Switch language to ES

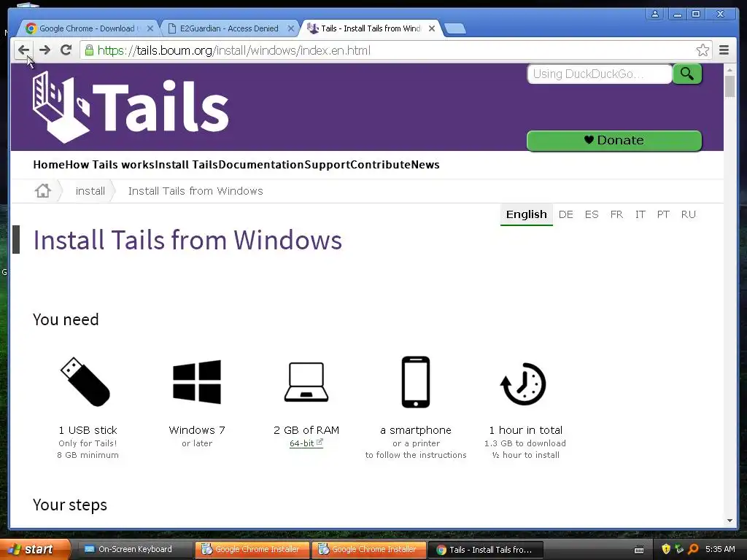pos(591,215)
